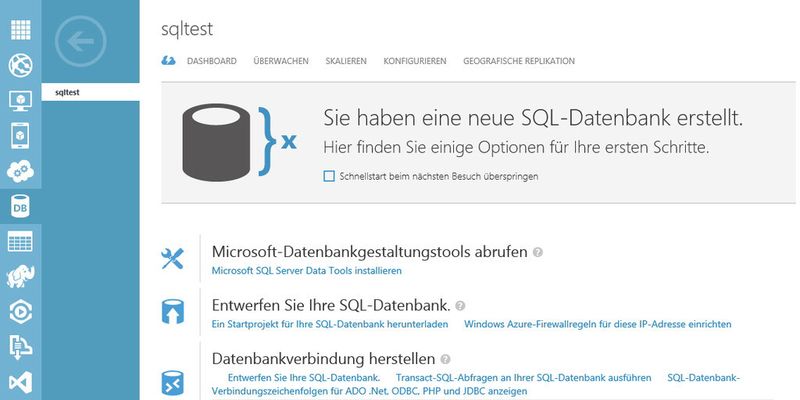The width and height of the screenshot is (800, 400).
Task: Click help icon beside Datenbankverbindung herstellen
Action: tap(445, 359)
